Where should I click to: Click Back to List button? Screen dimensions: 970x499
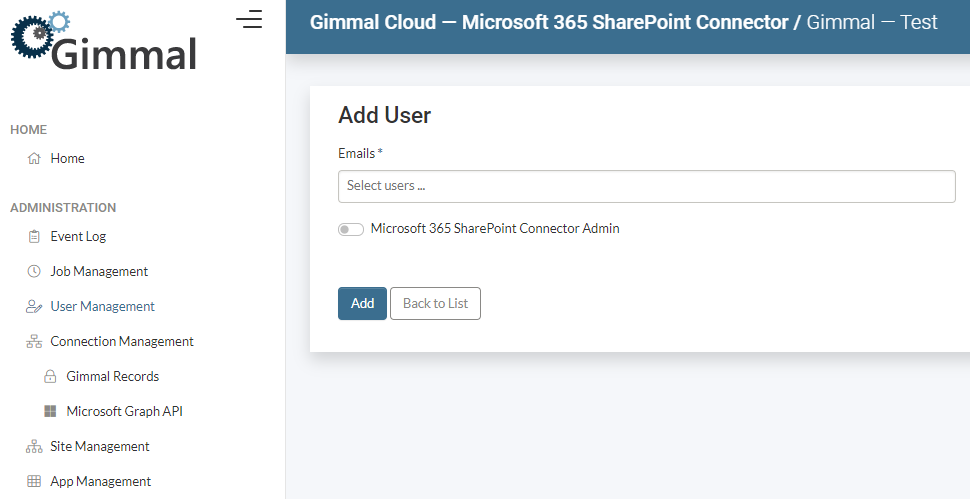click(435, 303)
